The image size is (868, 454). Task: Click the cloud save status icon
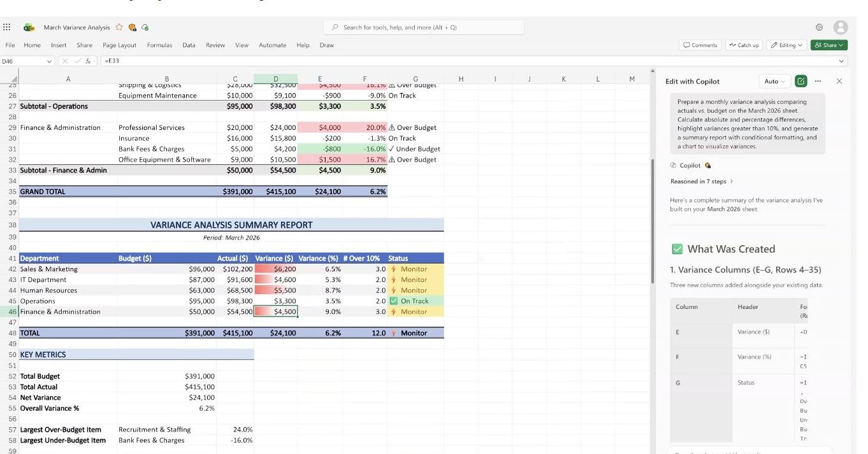(x=145, y=27)
